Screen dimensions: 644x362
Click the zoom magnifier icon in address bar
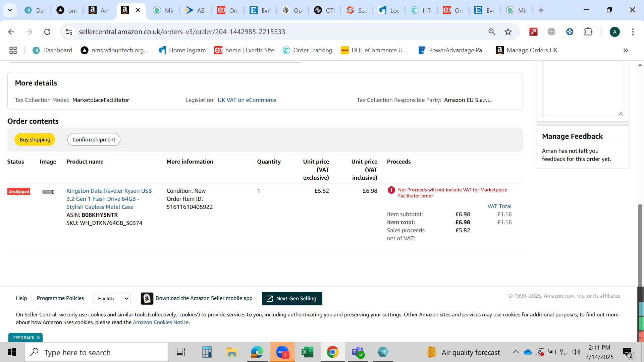click(492, 32)
